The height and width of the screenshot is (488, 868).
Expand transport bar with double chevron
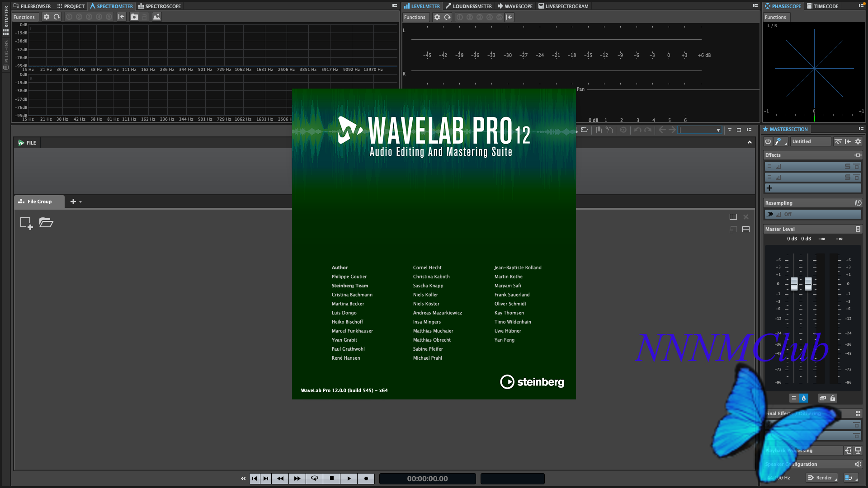[x=243, y=479]
